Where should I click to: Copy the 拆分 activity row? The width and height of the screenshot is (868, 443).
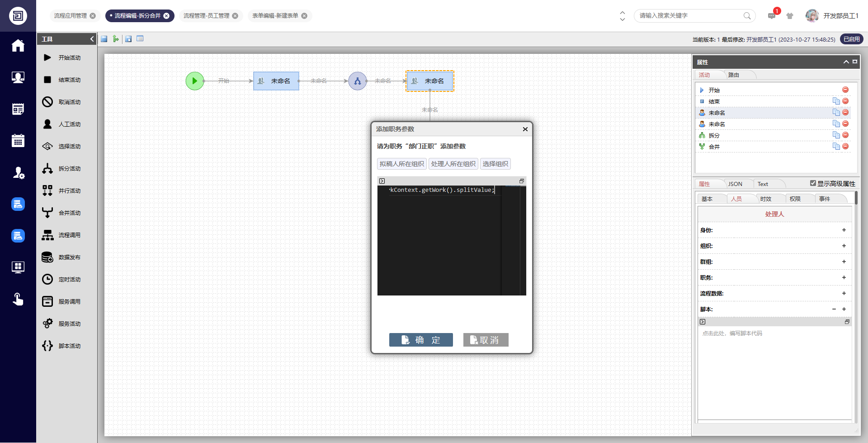coord(836,135)
